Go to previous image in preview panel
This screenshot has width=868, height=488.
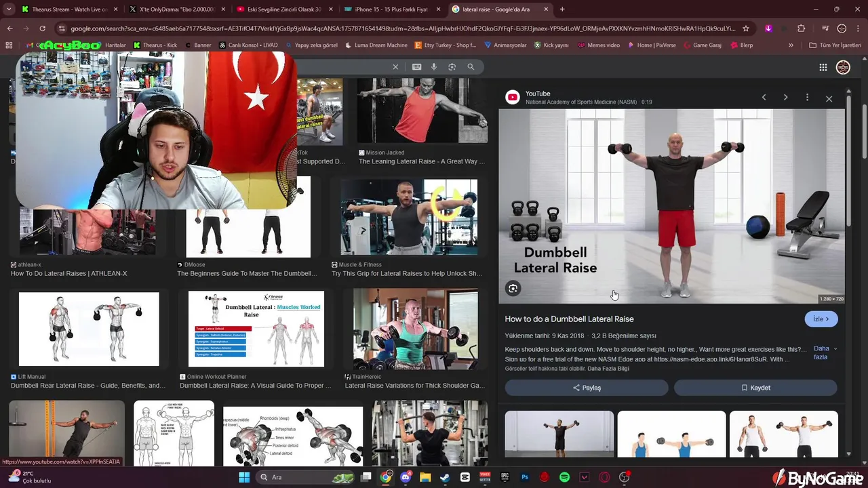pos(764,98)
